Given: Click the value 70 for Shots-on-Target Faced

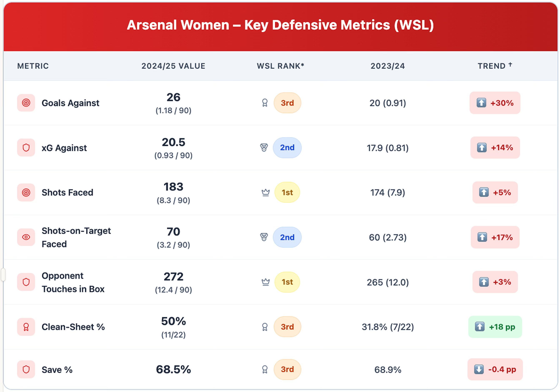Looking at the screenshot, I should point(174,232).
